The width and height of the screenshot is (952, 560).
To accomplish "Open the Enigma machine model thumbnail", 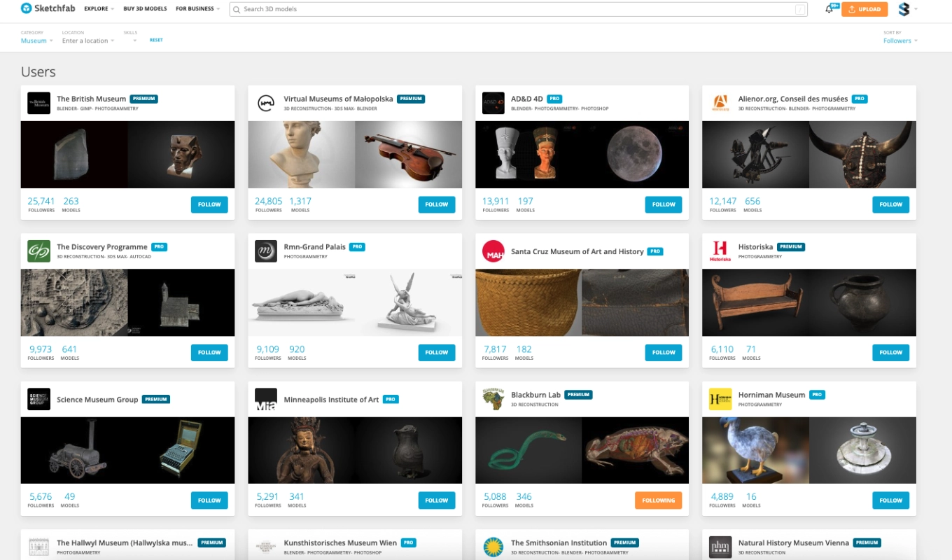I will click(x=181, y=450).
